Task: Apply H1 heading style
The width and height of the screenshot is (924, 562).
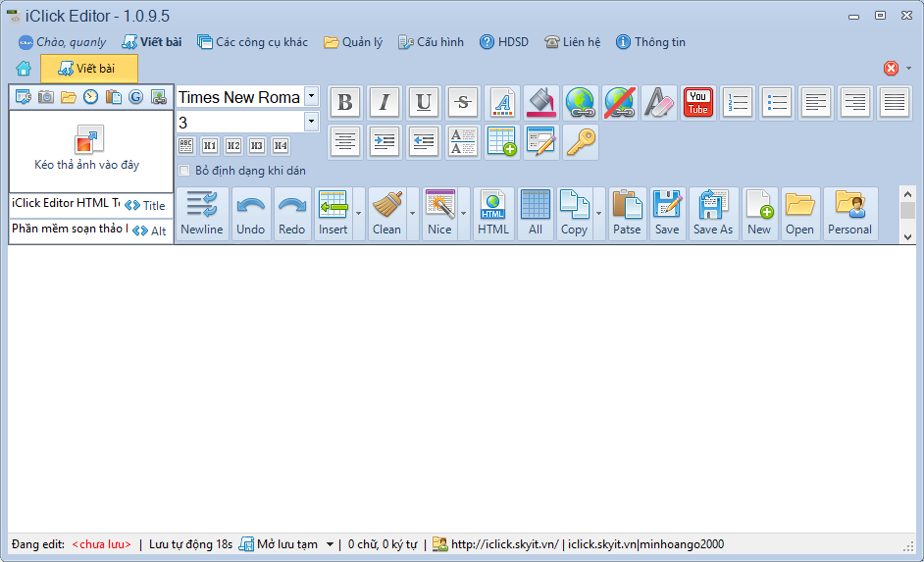Action: coord(210,145)
